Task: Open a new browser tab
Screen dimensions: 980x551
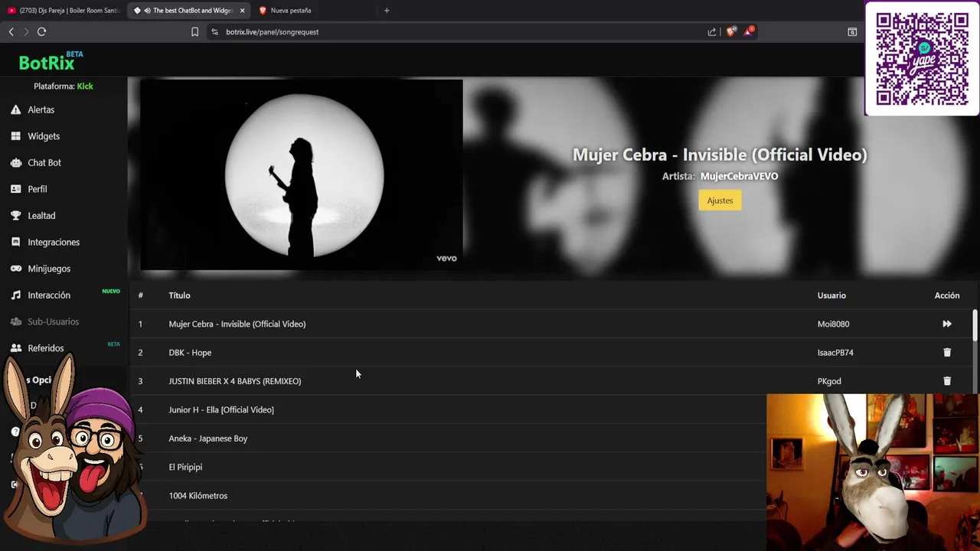Action: 387,11
